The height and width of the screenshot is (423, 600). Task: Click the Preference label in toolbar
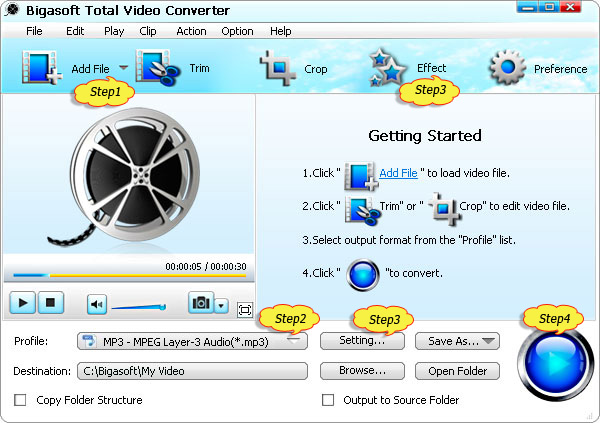(x=561, y=69)
